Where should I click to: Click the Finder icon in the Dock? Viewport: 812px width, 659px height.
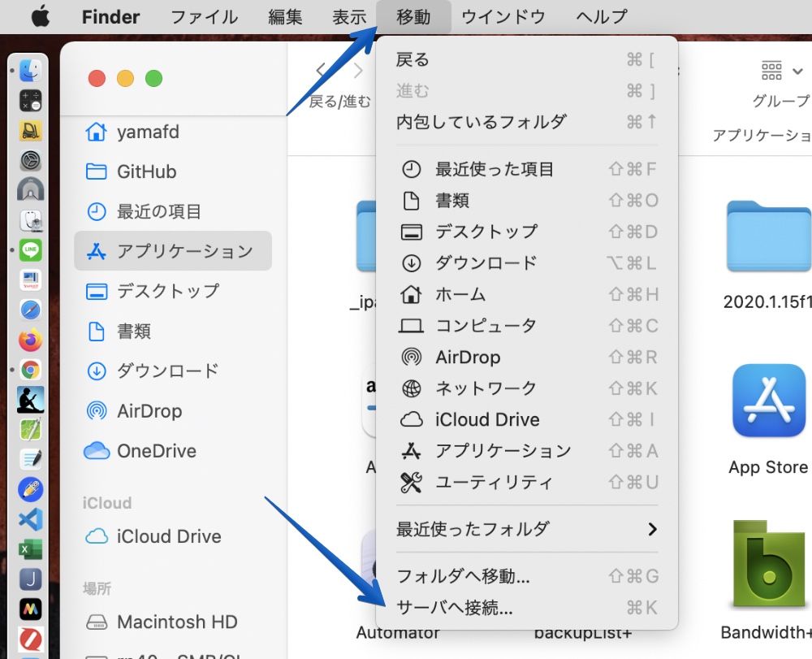pos(31,72)
